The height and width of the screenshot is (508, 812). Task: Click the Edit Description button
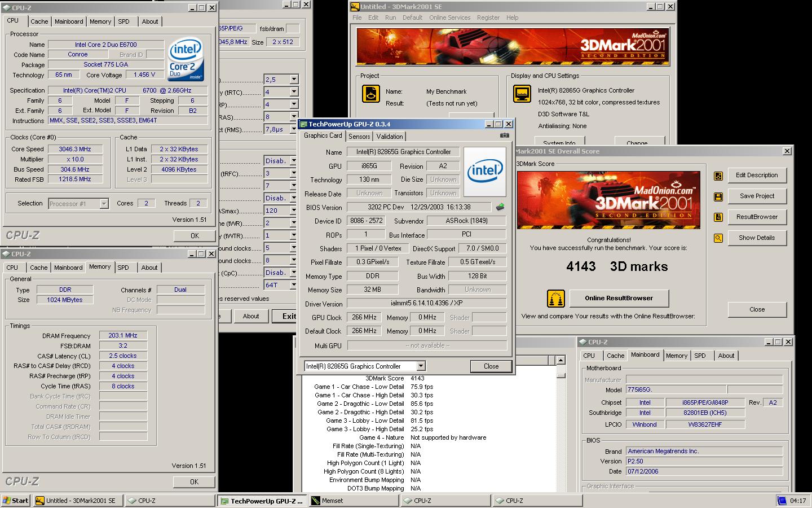pyautogui.click(x=757, y=176)
